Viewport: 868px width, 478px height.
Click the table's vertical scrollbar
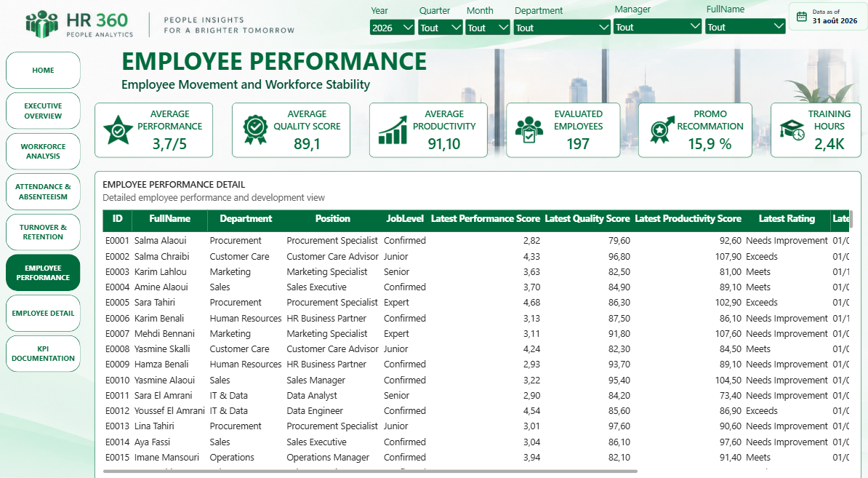click(x=851, y=219)
